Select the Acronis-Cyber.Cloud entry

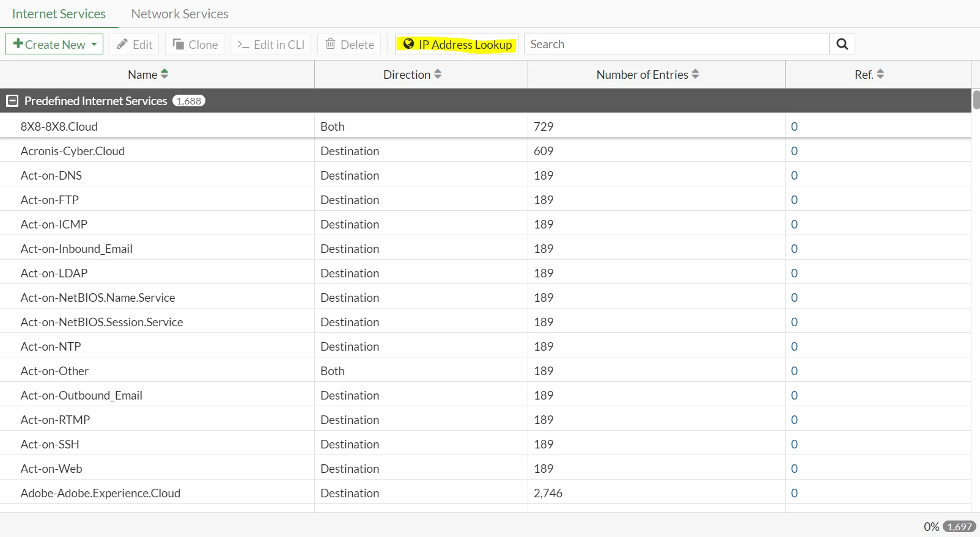point(73,151)
